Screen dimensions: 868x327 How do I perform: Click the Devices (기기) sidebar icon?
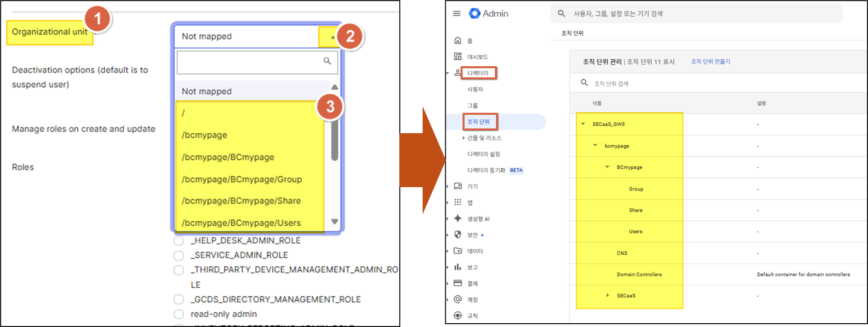click(458, 186)
